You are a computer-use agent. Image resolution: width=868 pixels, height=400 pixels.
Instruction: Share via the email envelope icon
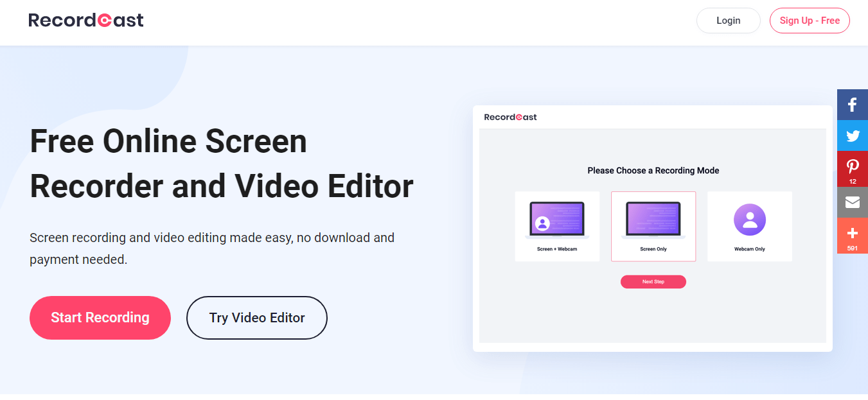coord(852,202)
